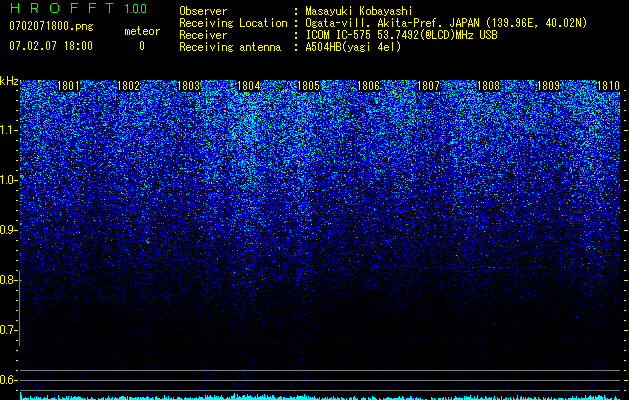This screenshot has width=629, height=400.
Task: Click the HROFFT title text
Action: pos(62,8)
